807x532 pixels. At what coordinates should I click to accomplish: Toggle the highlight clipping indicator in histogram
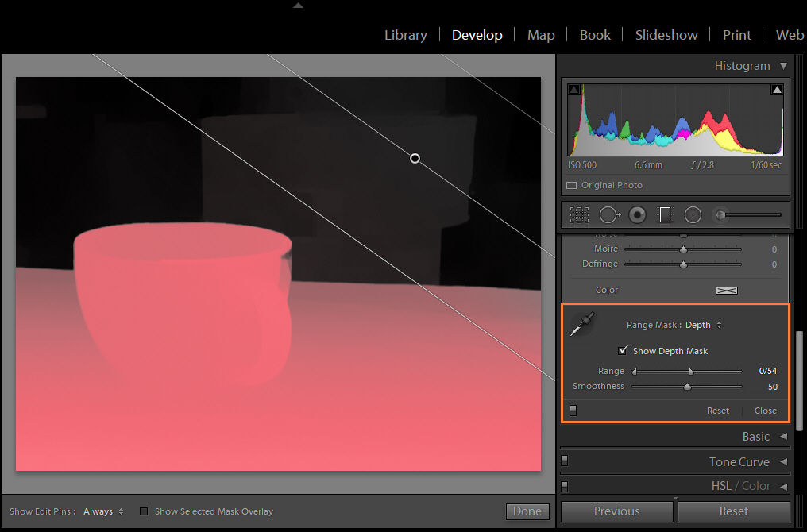tap(778, 91)
